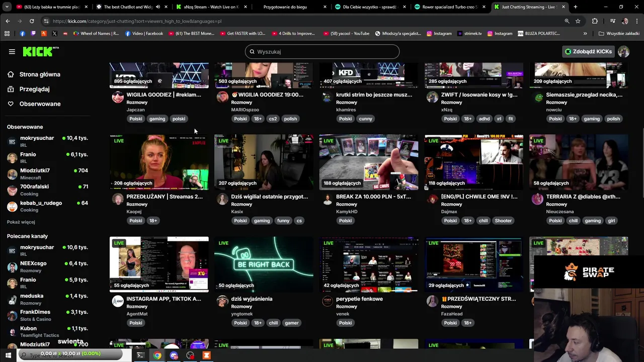Open strimek.tv bookmark
Screen dimensions: 644x362
pos(469,34)
